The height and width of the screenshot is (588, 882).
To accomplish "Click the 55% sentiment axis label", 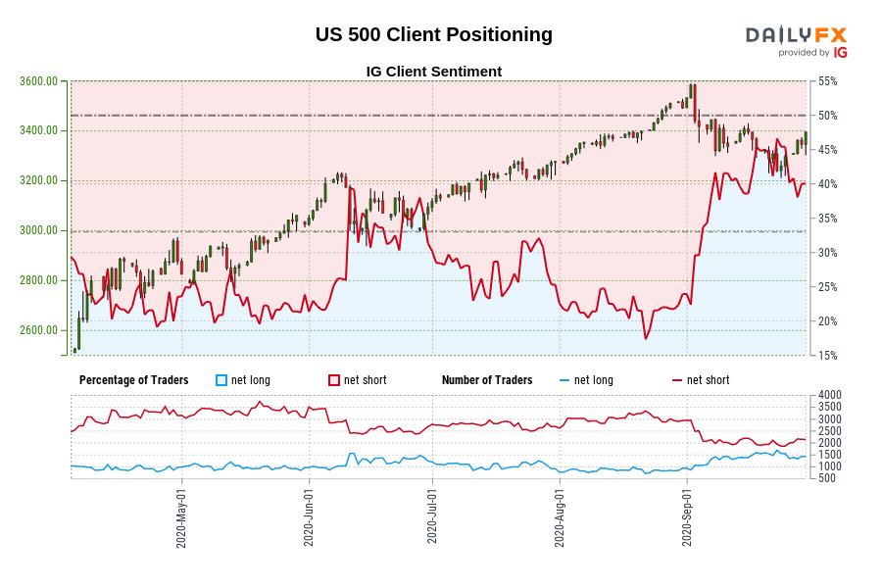I will click(x=827, y=81).
